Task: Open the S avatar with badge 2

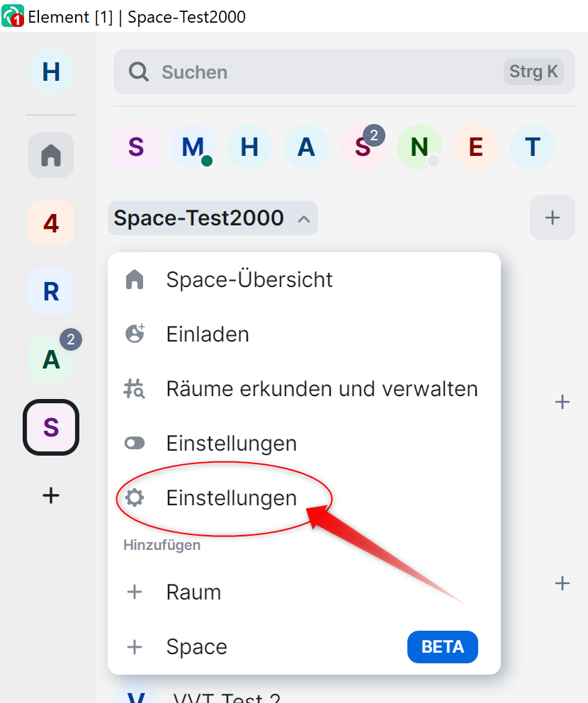Action: [x=363, y=147]
